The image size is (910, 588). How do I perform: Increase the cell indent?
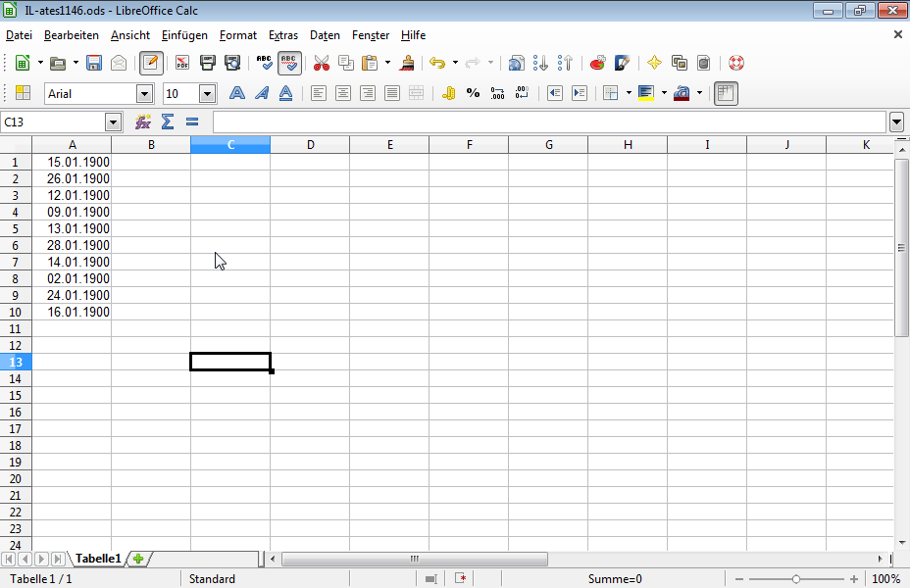coord(580,93)
